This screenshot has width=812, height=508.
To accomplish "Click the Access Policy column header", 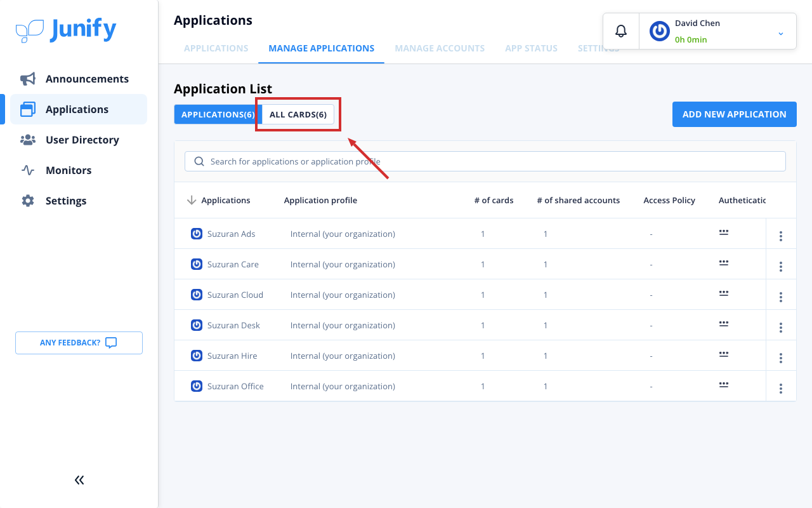I will [669, 200].
